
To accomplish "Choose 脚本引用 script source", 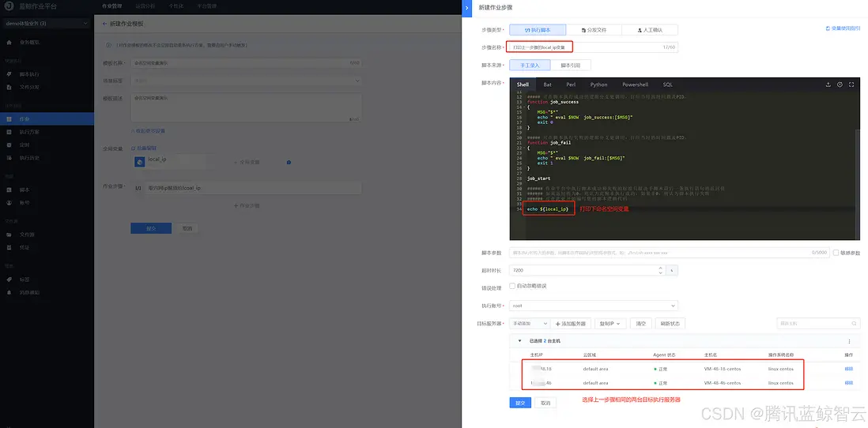I will coord(571,66).
